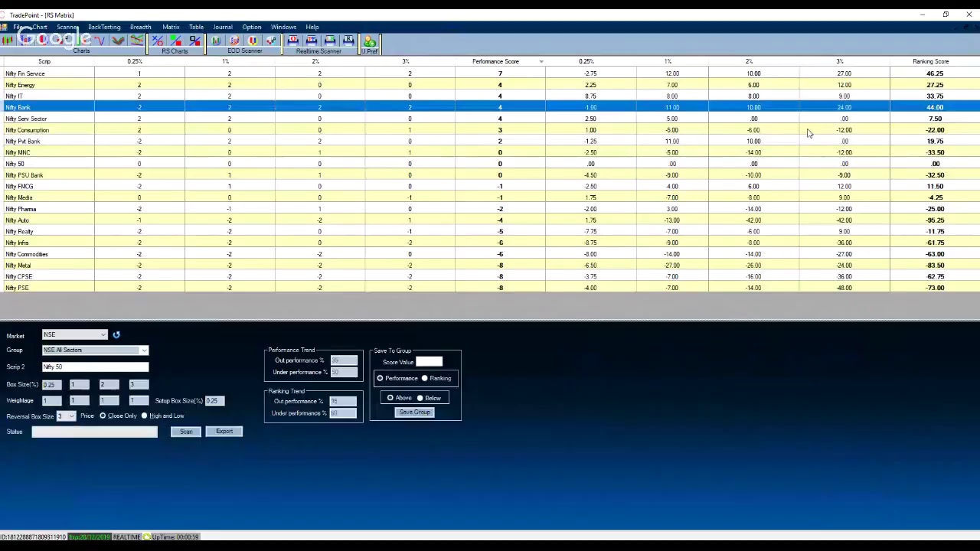Launch the second EOD Scanner icon

pos(234,41)
